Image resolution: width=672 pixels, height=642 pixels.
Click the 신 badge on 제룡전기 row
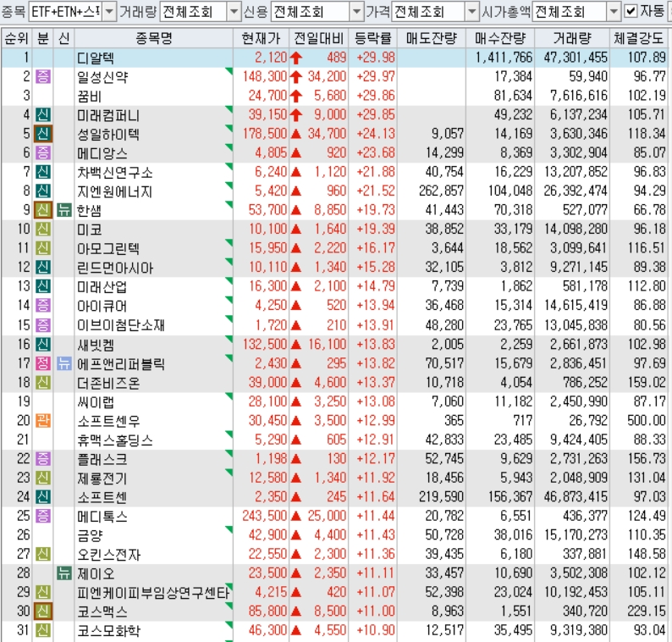click(43, 478)
